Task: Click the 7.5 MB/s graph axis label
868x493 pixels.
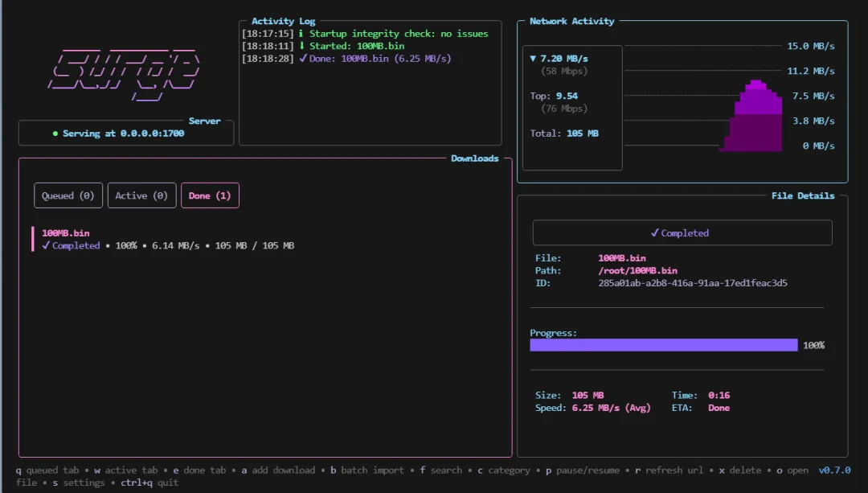Action: point(813,96)
